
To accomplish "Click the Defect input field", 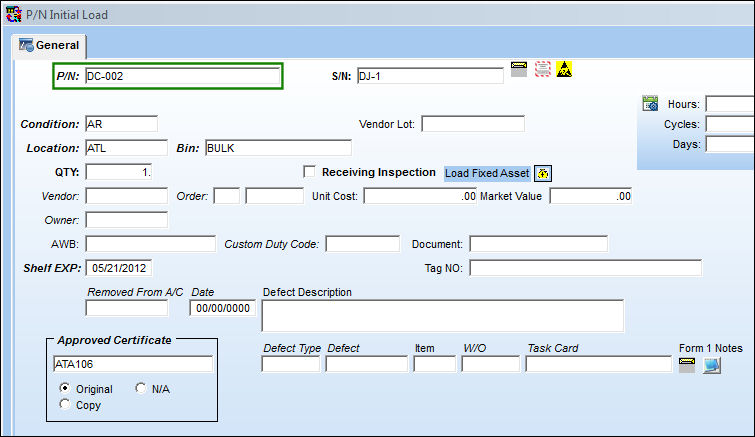I will 366,364.
